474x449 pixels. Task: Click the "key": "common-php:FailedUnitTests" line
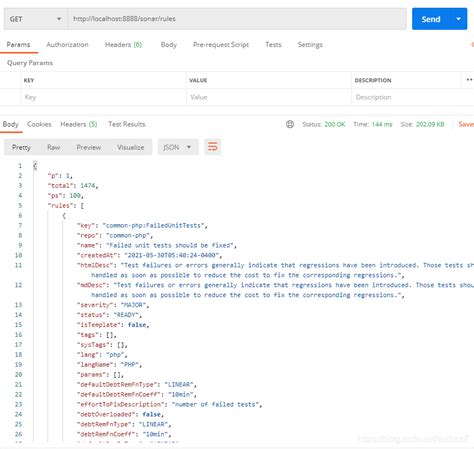tap(142, 226)
